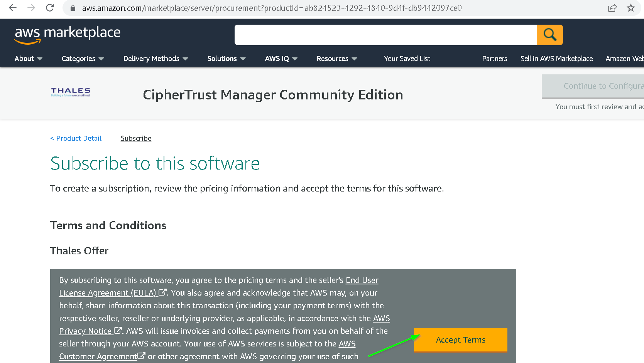Click the orange search magnifier button

click(x=550, y=35)
